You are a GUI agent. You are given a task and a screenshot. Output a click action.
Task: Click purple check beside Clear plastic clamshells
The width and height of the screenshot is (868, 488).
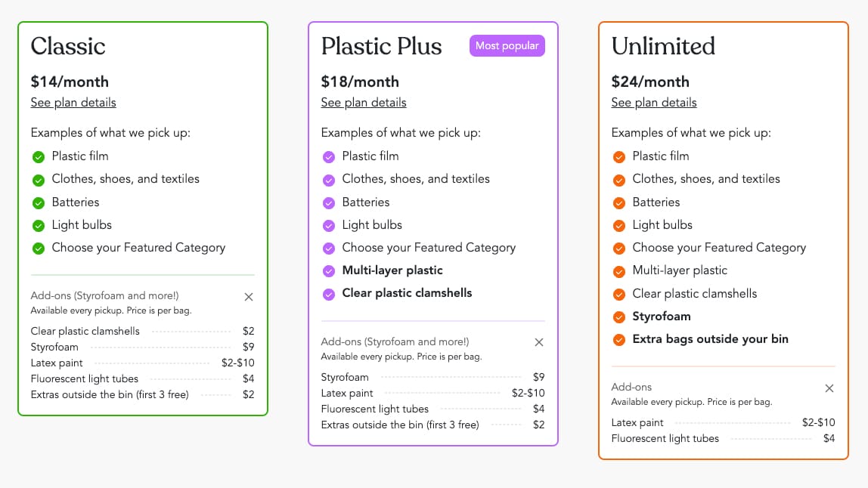(328, 294)
